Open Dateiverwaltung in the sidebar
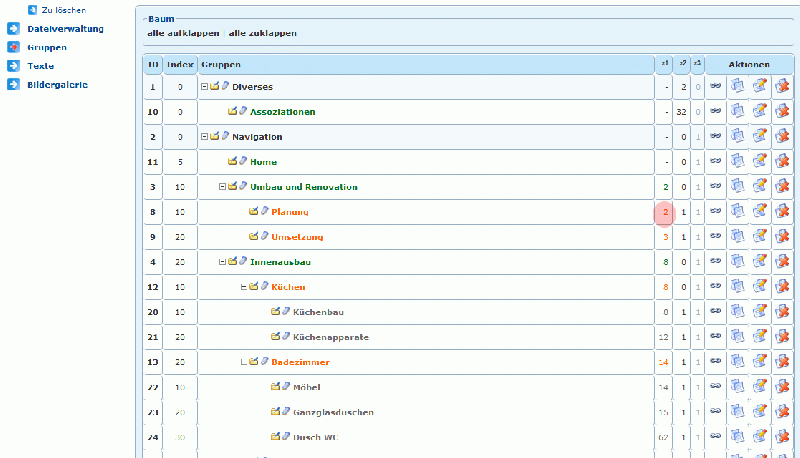This screenshot has width=800, height=458. [x=65, y=29]
